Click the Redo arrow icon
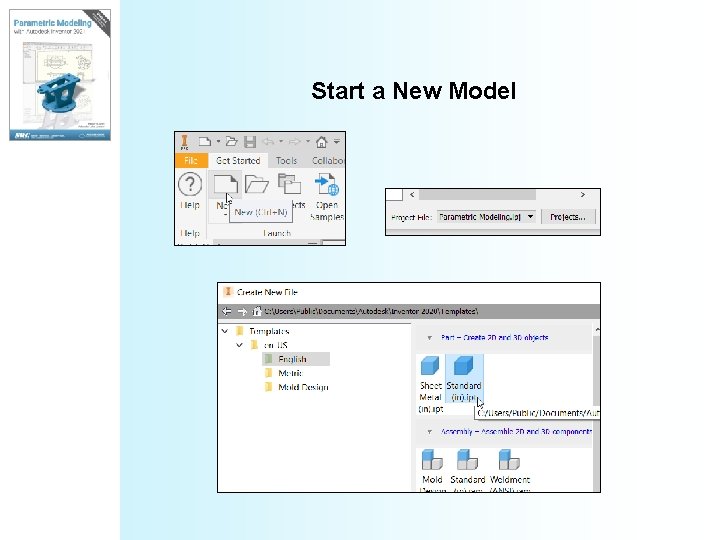Viewport: 720px width, 540px height. pyautogui.click(x=294, y=141)
